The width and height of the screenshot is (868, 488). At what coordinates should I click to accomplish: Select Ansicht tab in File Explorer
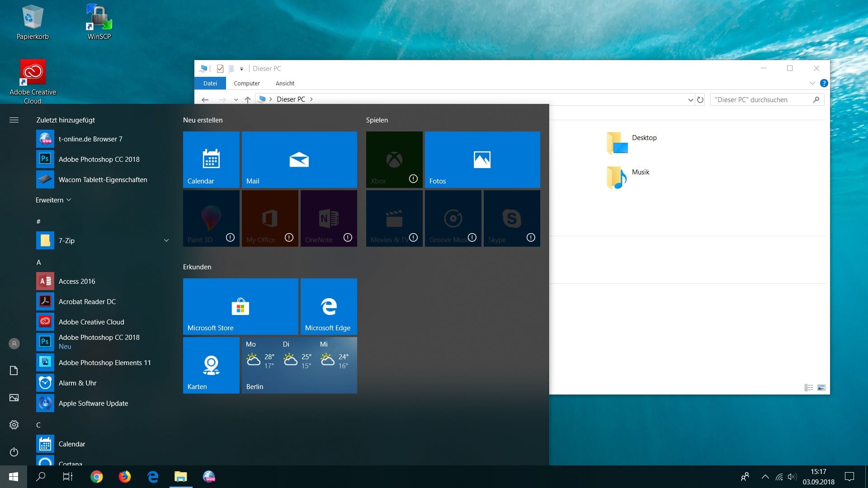[x=284, y=84]
